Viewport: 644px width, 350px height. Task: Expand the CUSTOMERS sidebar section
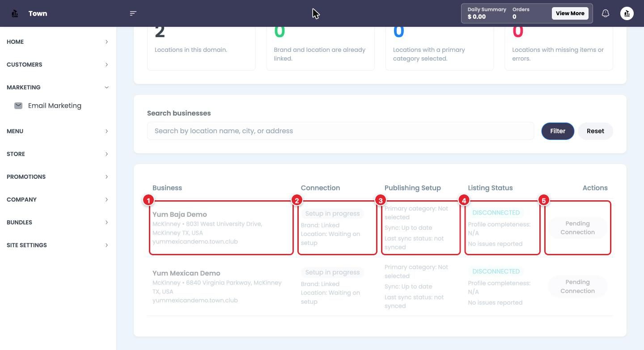coord(58,64)
